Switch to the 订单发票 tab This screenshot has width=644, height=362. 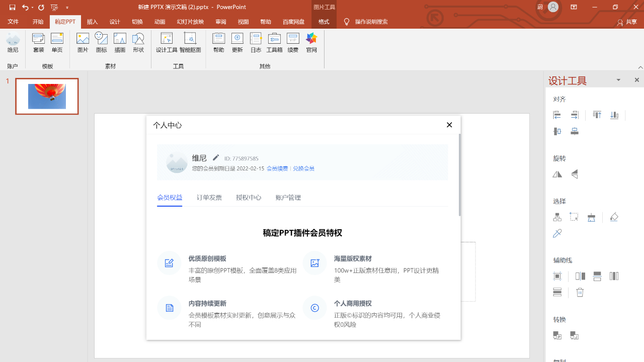point(209,197)
